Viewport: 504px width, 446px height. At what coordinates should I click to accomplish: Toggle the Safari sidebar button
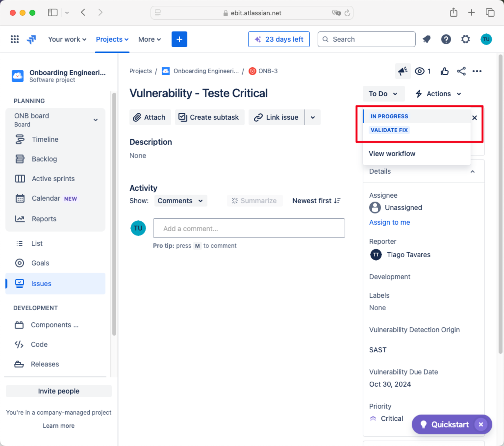coord(53,13)
